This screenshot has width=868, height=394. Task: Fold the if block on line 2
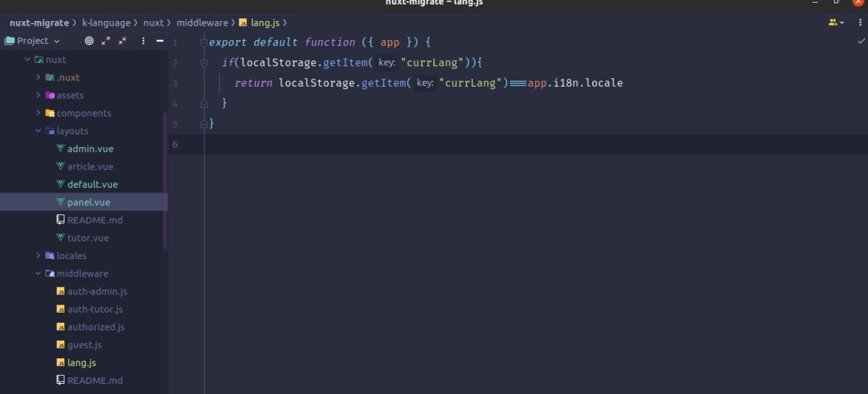click(x=204, y=63)
